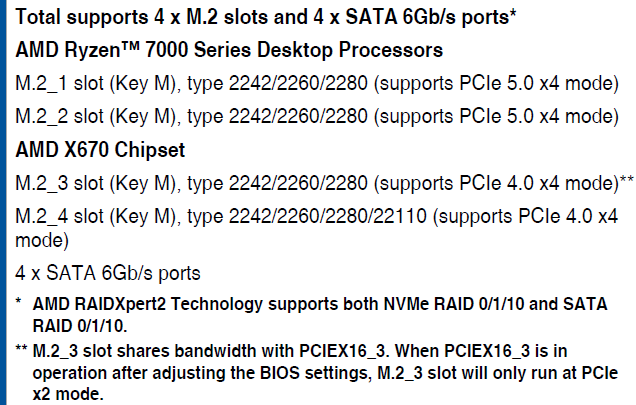Click the asterisk after 'SATA 6Gb/s ports' heading

pos(513,13)
